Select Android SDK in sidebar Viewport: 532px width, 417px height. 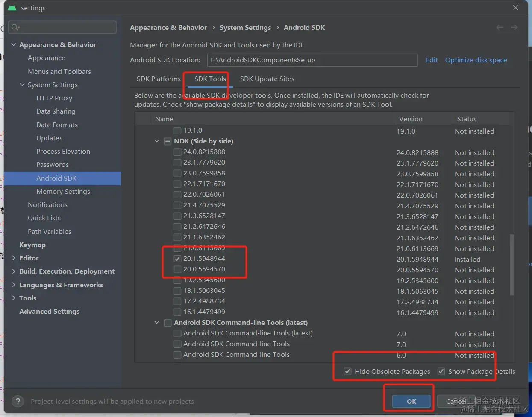62,178
